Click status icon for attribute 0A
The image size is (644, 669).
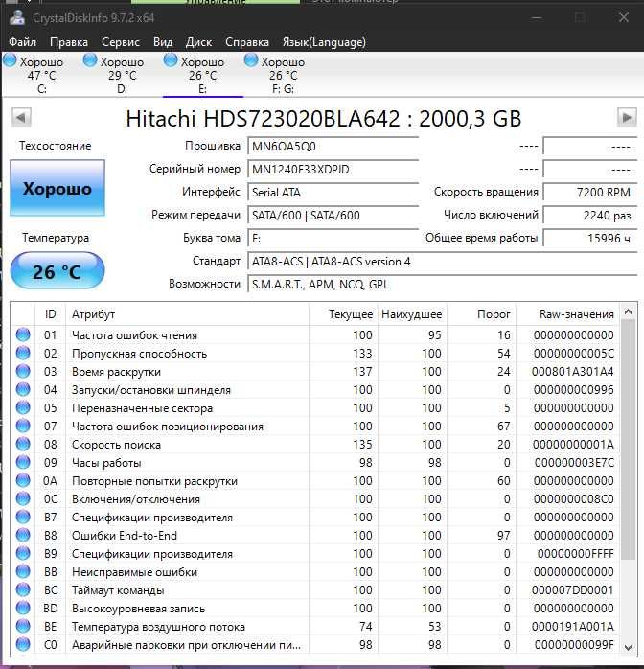click(x=23, y=480)
